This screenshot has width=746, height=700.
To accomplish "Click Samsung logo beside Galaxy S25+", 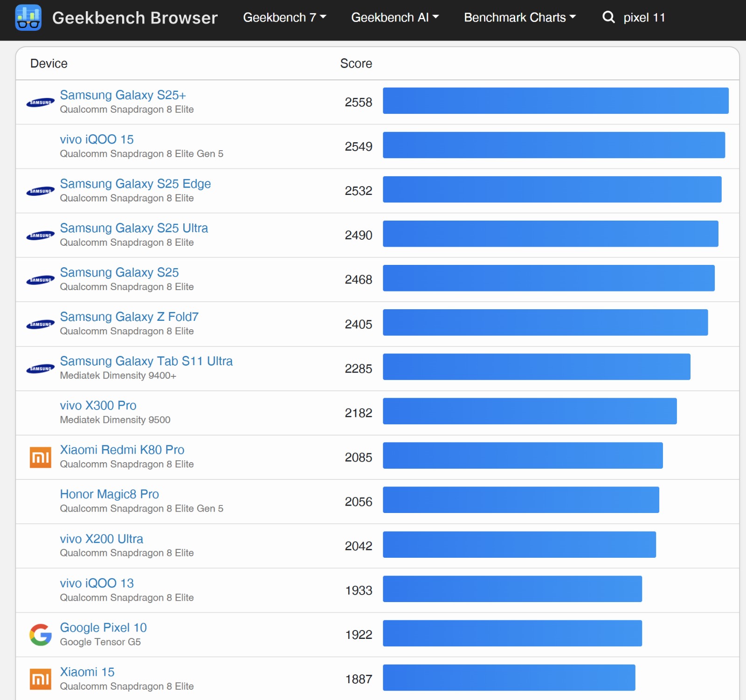I will 41,103.
